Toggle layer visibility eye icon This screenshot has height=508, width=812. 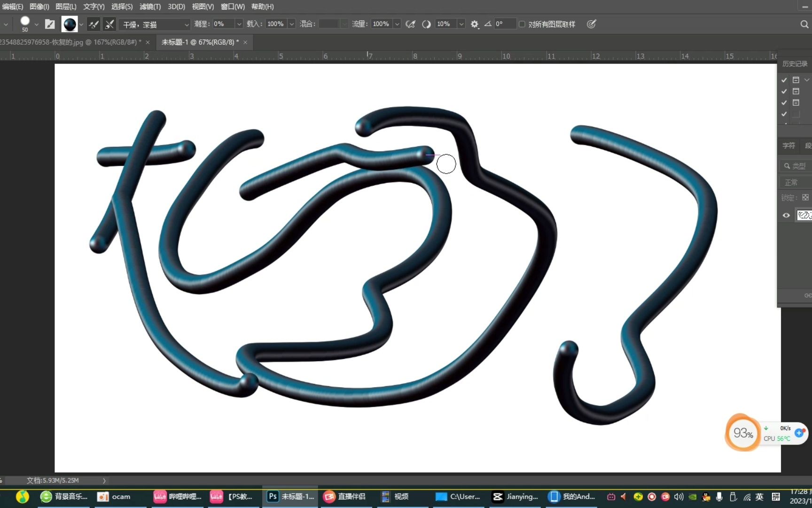coord(786,215)
